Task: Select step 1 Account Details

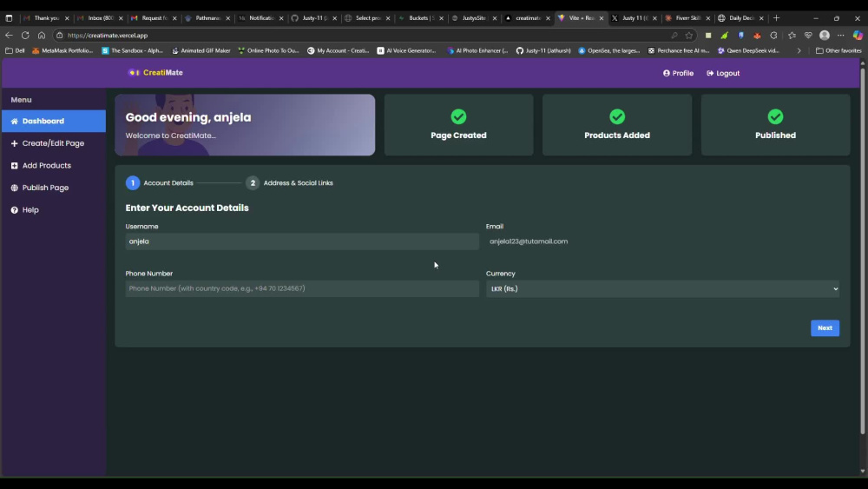Action: point(160,182)
